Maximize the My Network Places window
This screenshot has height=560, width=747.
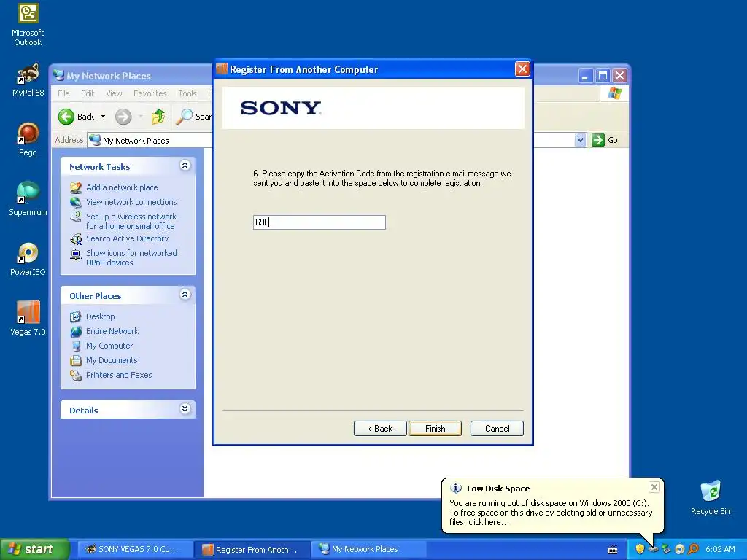603,76
